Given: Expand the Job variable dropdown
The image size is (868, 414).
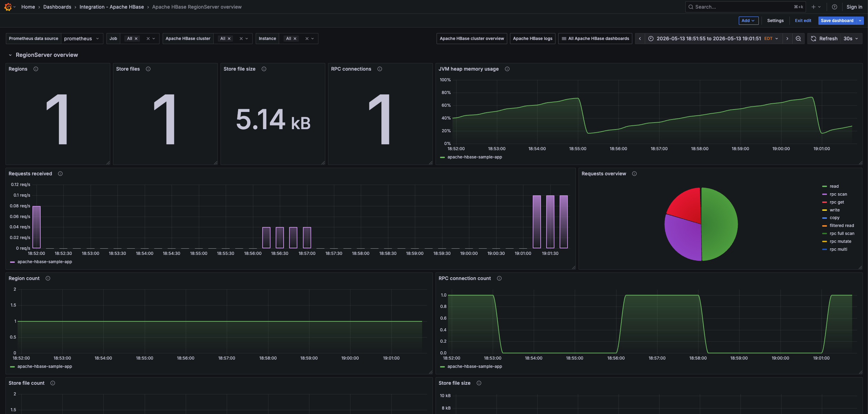Looking at the screenshot, I should (154, 39).
